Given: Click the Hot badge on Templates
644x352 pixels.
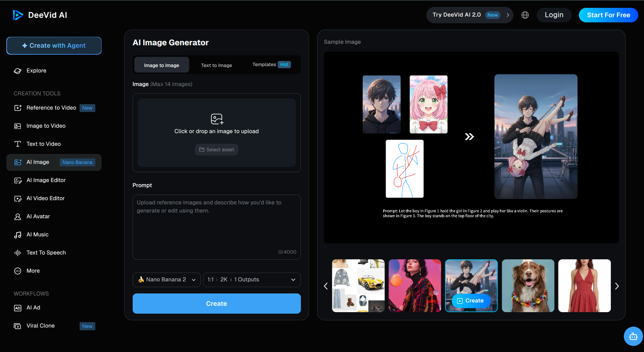Looking at the screenshot, I should click(284, 65).
